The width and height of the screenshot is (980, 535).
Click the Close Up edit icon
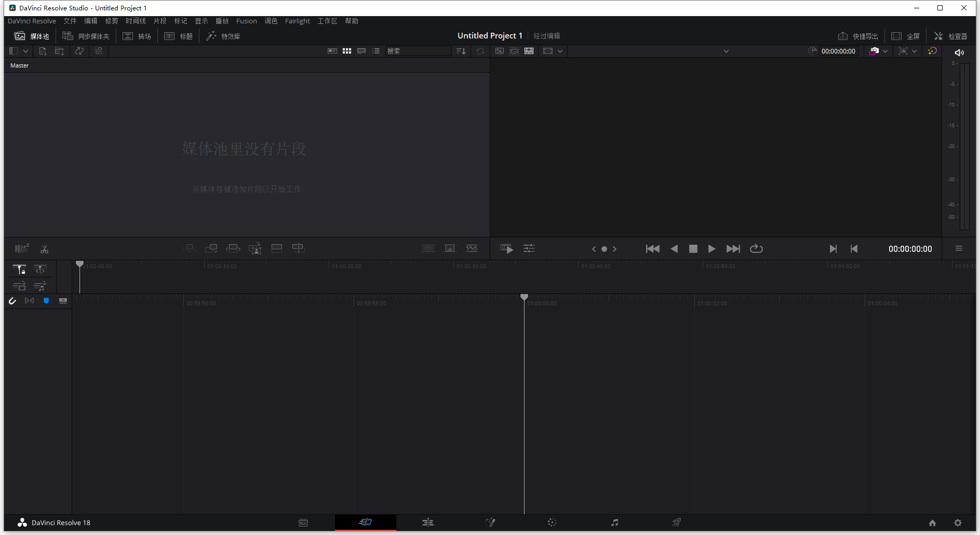(x=255, y=249)
